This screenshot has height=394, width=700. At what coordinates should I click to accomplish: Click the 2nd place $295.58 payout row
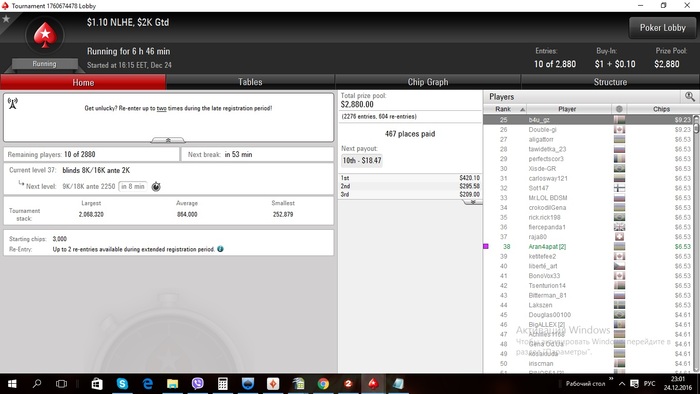pyautogui.click(x=410, y=186)
